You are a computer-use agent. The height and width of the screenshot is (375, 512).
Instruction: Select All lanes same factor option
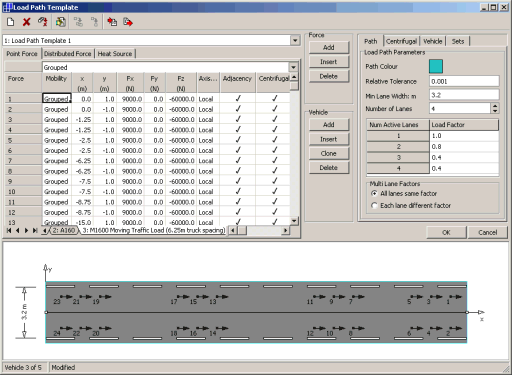[374, 194]
